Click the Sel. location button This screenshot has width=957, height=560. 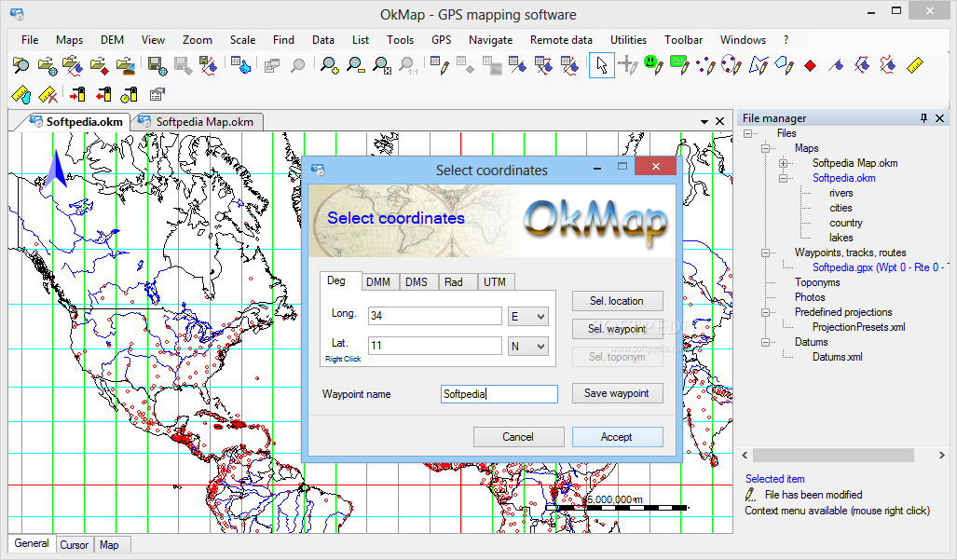coord(617,301)
